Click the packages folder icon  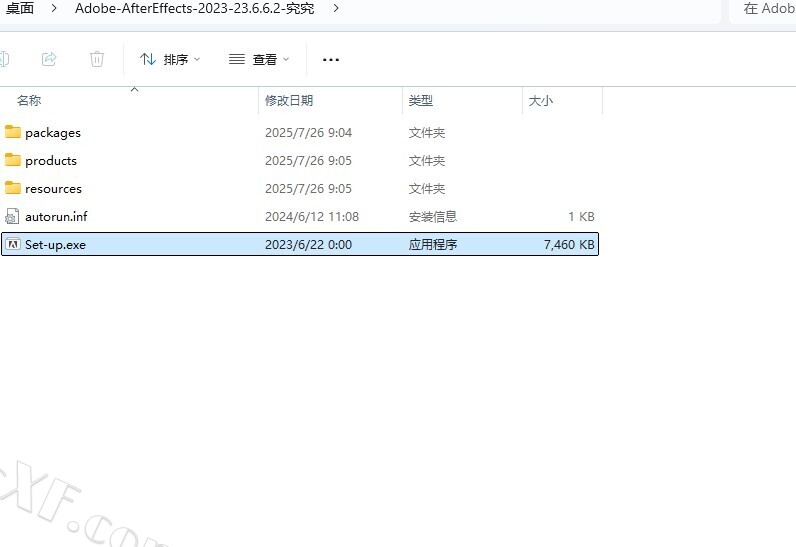coord(13,132)
